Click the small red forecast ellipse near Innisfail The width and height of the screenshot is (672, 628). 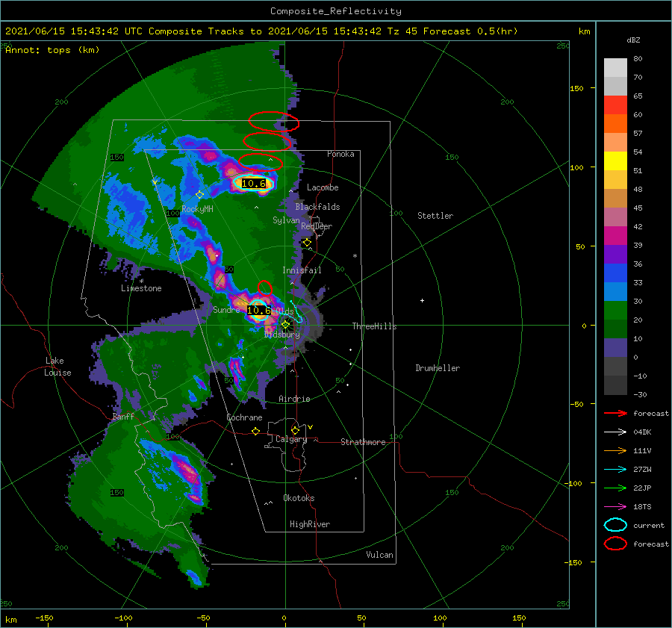265,287
